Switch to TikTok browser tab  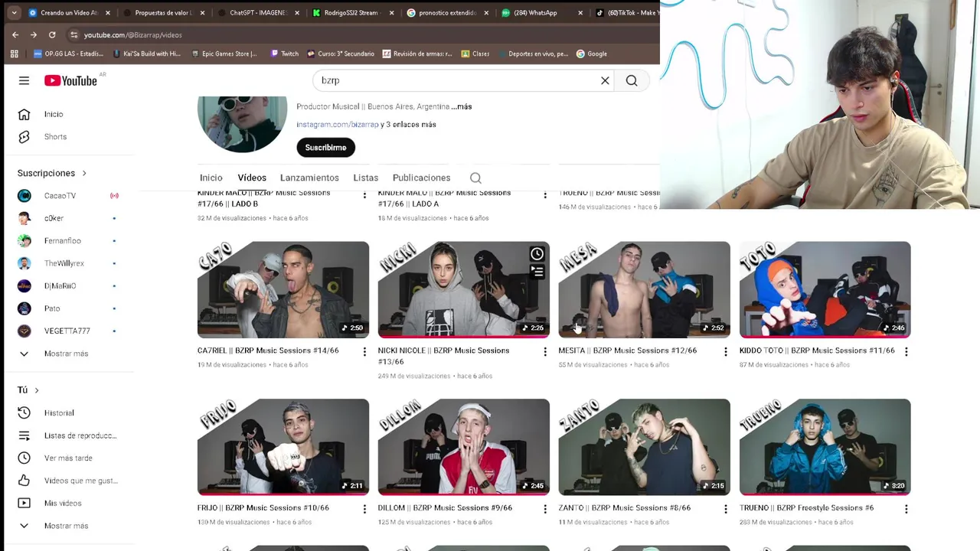[628, 13]
